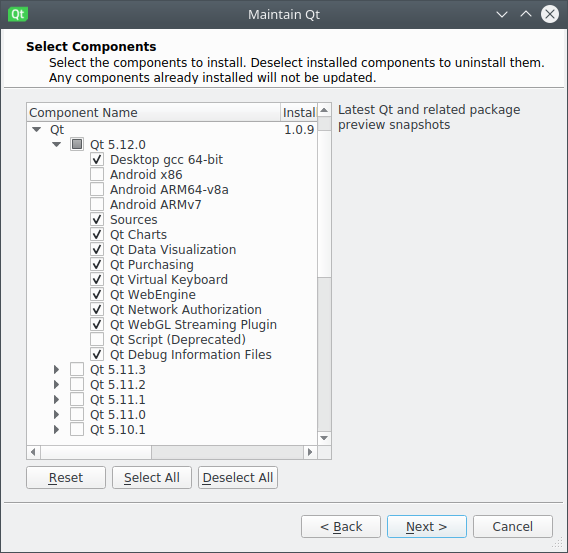Select the Qt WebEngine row label
The image size is (568, 553).
click(x=153, y=294)
